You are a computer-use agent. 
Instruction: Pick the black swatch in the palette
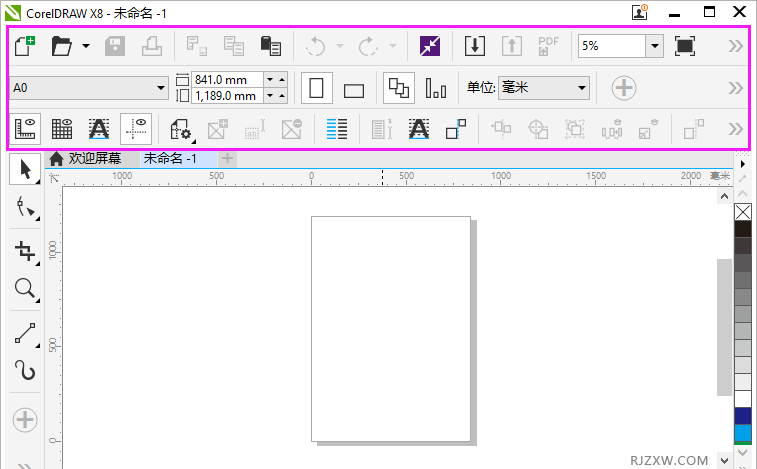743,229
